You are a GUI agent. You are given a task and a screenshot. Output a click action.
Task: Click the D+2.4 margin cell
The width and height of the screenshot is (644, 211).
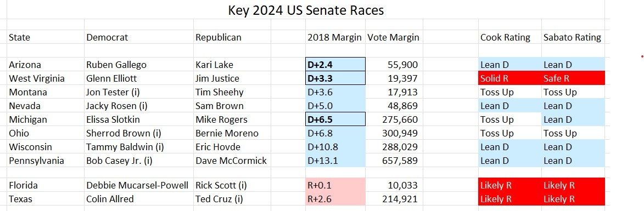pyautogui.click(x=335, y=65)
